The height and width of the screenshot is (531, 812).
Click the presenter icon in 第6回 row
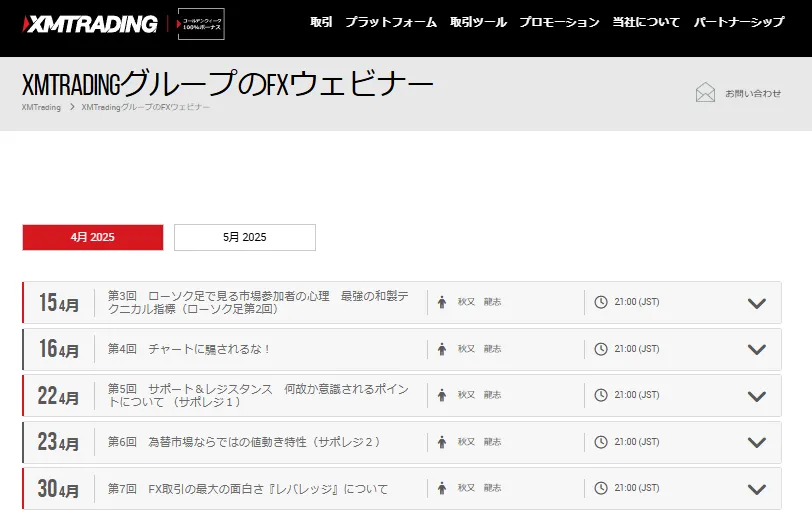tap(442, 442)
